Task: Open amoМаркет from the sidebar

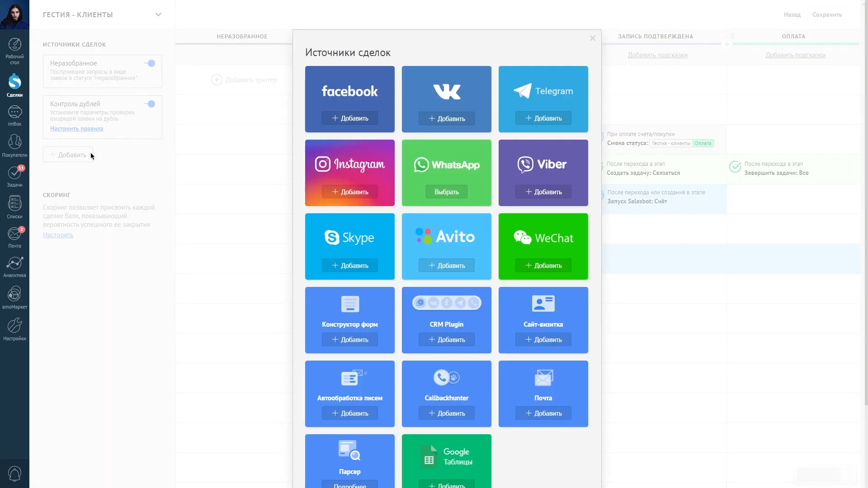Action: click(14, 298)
